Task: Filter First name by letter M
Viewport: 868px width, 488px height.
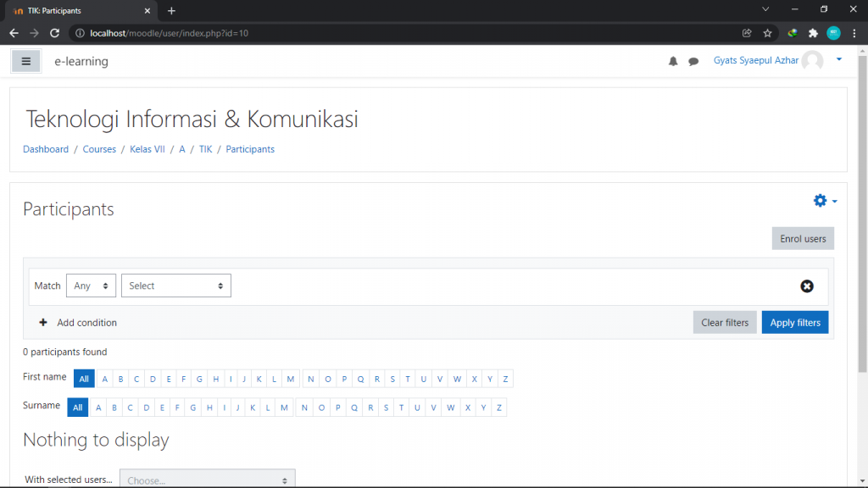Action: [291, 379]
